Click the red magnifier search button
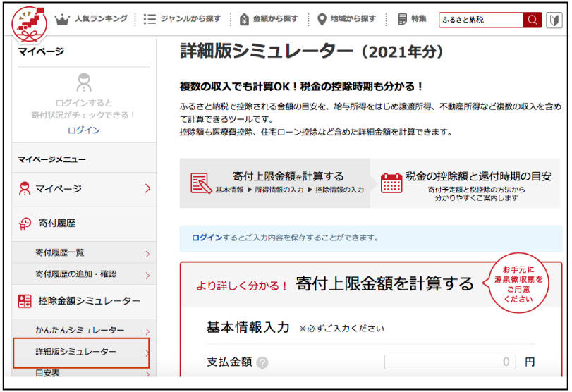Screen dimensions: 572x392 [533, 20]
